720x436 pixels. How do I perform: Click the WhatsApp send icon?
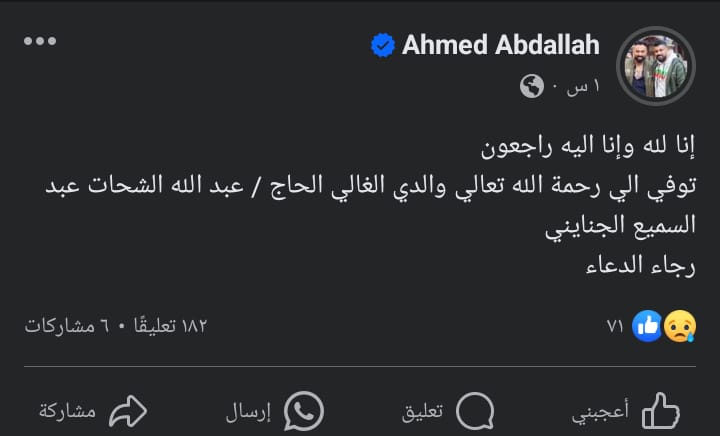click(x=304, y=410)
